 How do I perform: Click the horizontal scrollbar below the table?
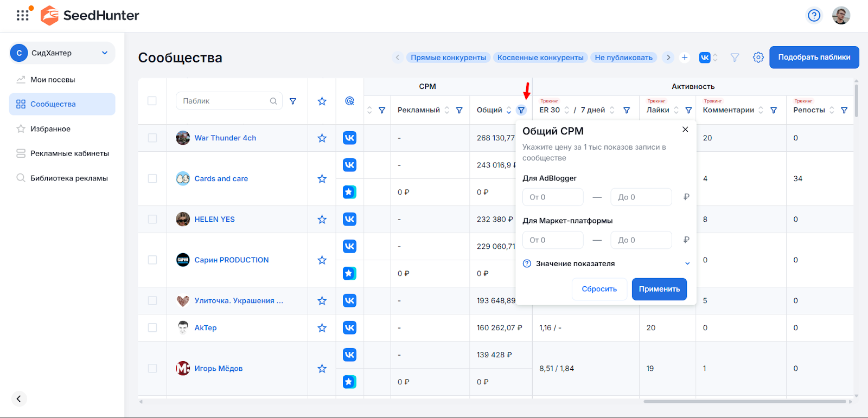coord(744,402)
